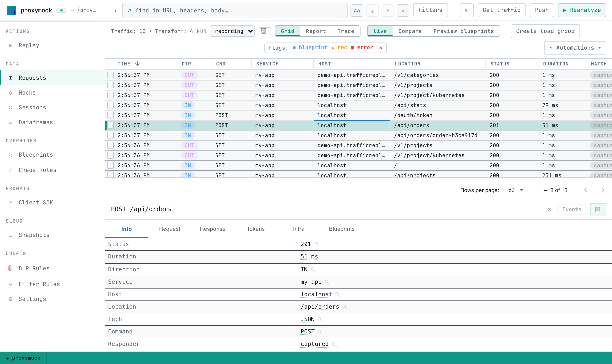
Task: Select Preview blueprints mode
Action: (464, 31)
